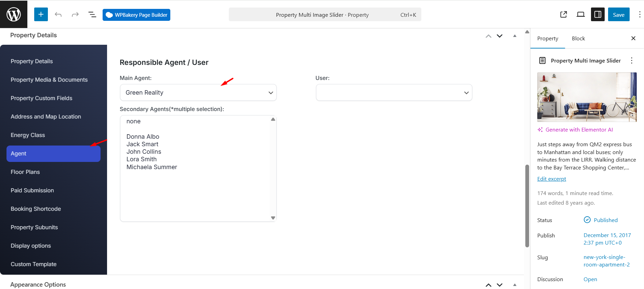Open the block inserter plus button

tap(41, 14)
